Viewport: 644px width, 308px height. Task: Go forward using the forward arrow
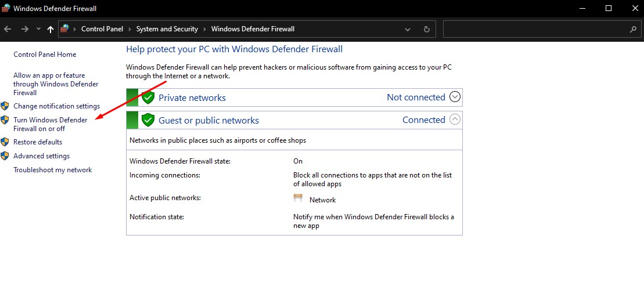pos(25,29)
